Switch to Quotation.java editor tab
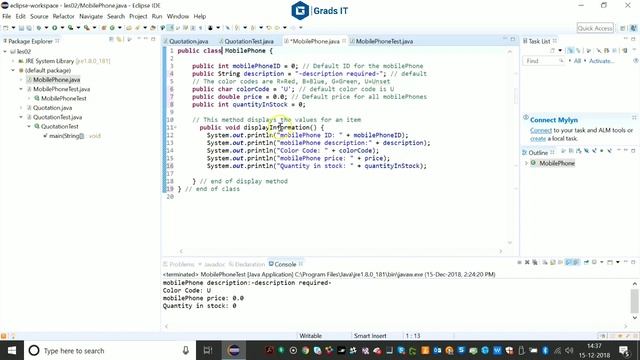Image resolution: width=640 pixels, height=360 pixels. click(x=188, y=41)
